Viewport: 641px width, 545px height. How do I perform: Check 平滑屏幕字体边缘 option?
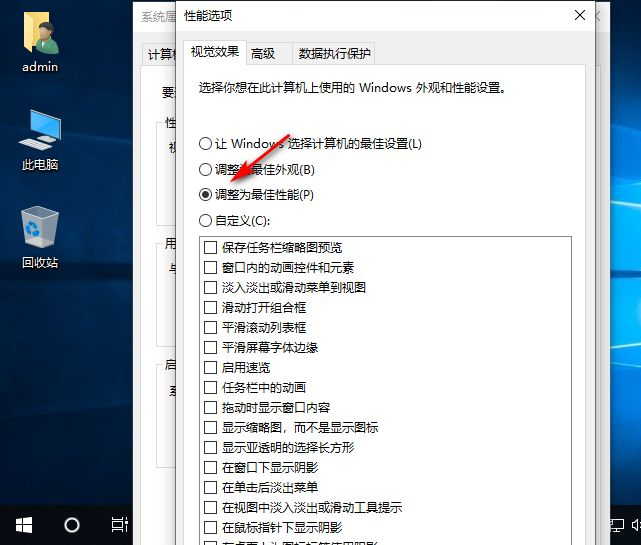(210, 348)
